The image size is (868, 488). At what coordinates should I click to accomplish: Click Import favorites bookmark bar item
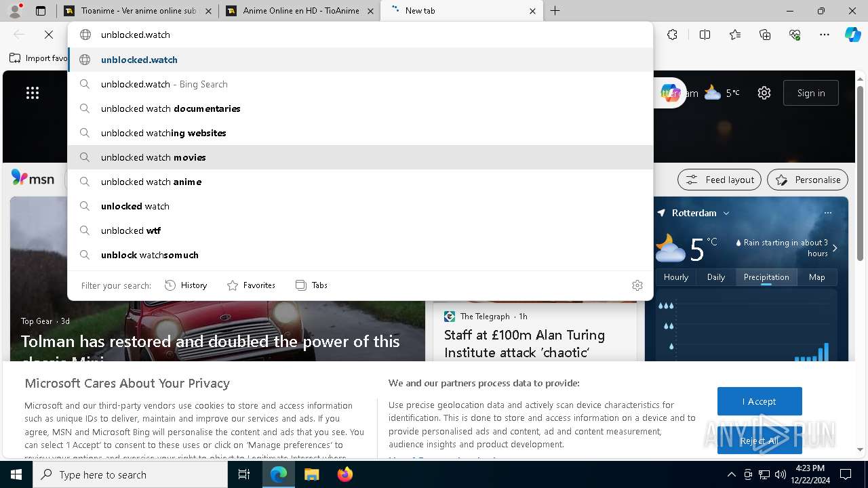pos(39,58)
